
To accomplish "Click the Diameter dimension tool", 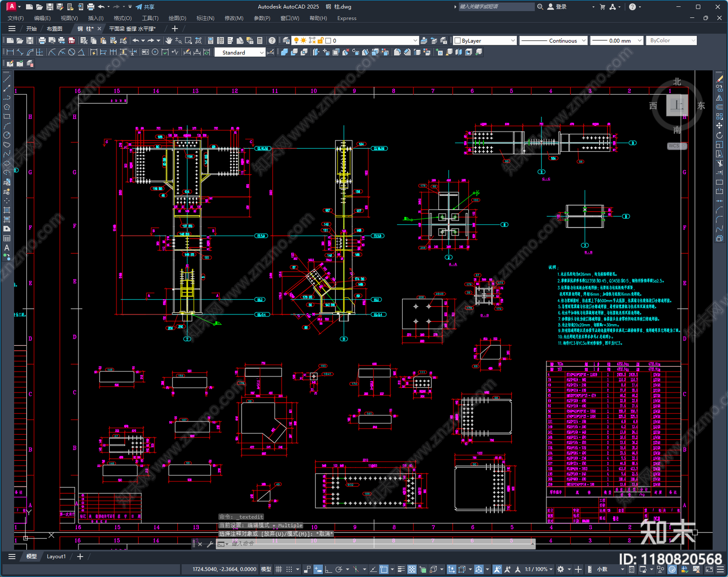I will [x=71, y=52].
